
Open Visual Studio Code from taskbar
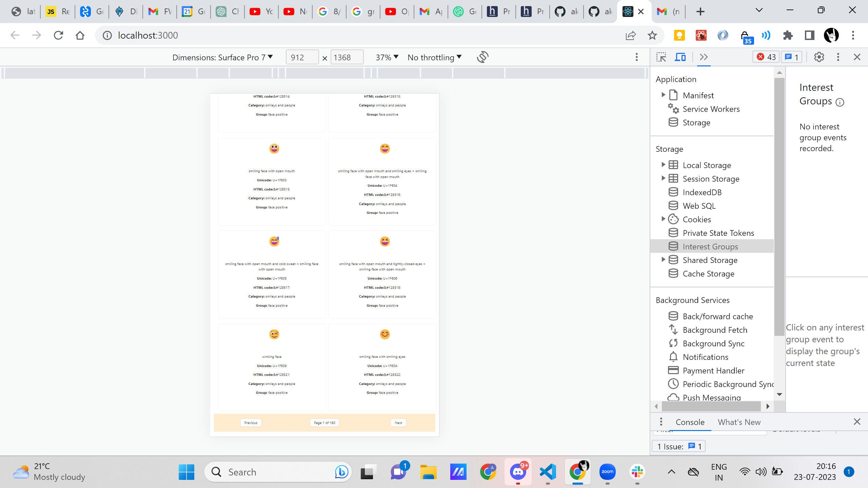pyautogui.click(x=548, y=472)
